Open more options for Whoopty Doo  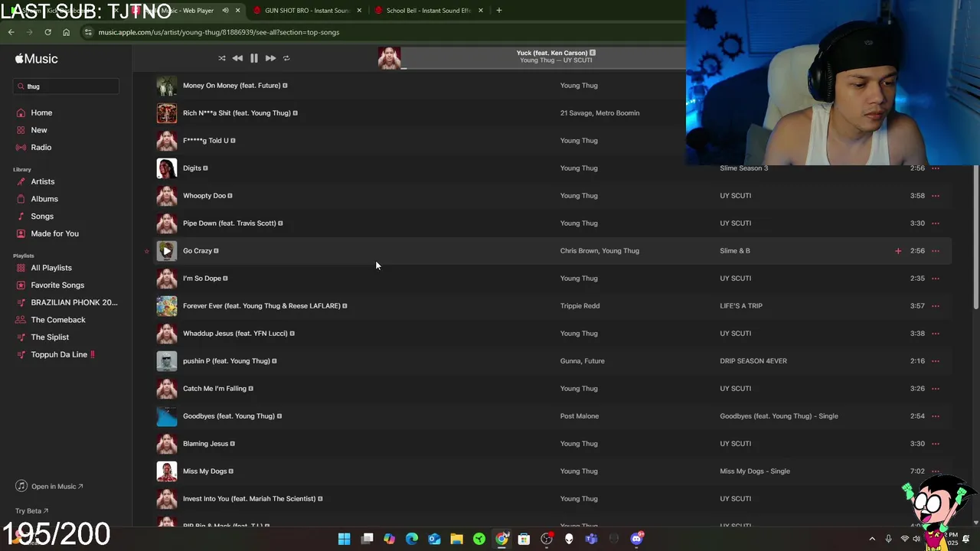coord(936,196)
